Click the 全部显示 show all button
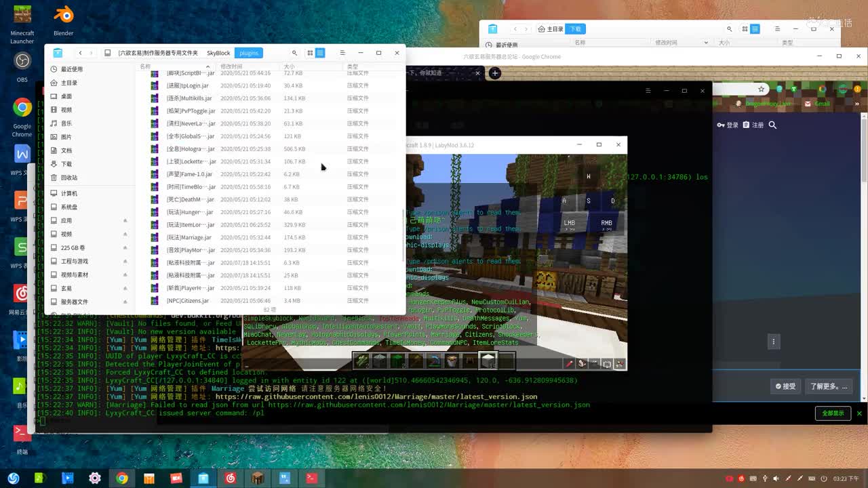The height and width of the screenshot is (488, 868). pyautogui.click(x=833, y=413)
